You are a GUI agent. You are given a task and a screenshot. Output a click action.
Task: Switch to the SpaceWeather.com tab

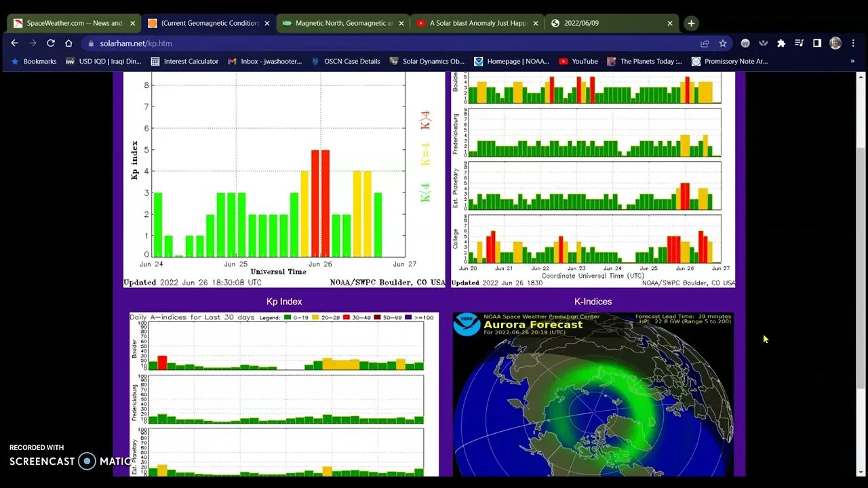tap(74, 23)
